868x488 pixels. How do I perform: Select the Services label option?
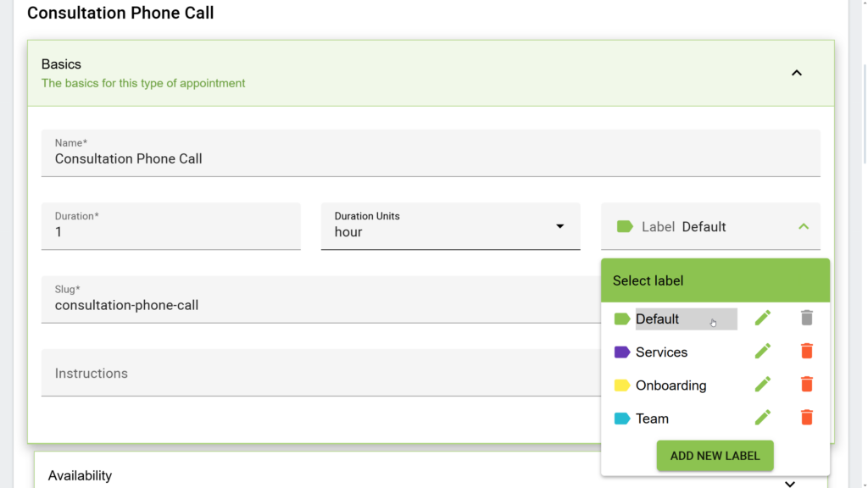click(x=662, y=352)
